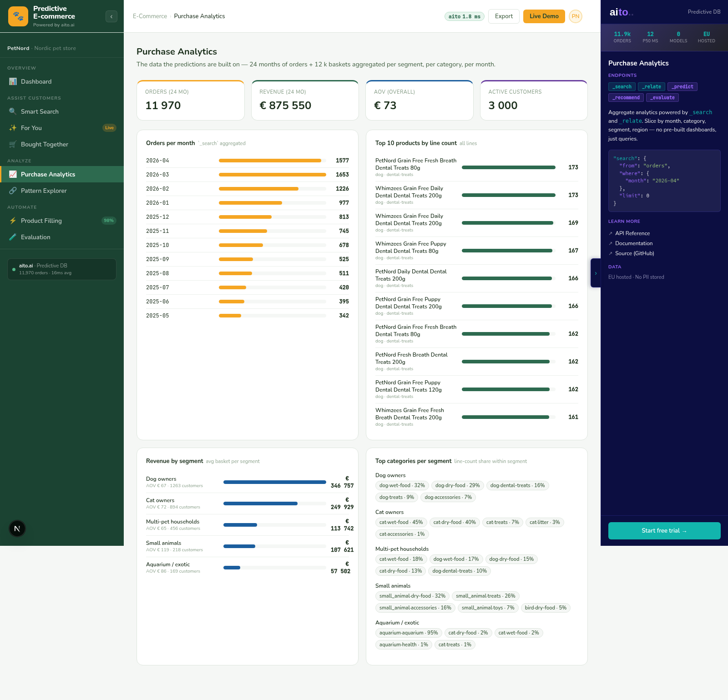Viewport: 728px width, 700px height.
Task: Click the Live badge beside For You
Action: pos(109,128)
